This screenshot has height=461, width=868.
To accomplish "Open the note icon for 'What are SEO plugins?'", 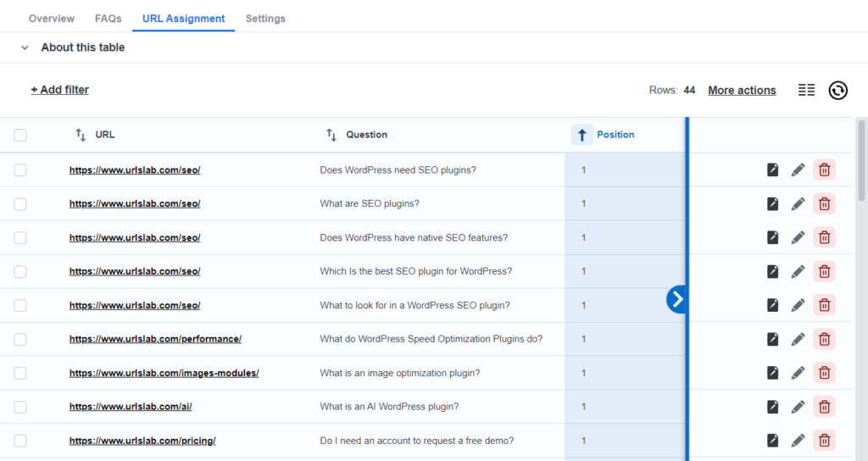I will [x=773, y=203].
